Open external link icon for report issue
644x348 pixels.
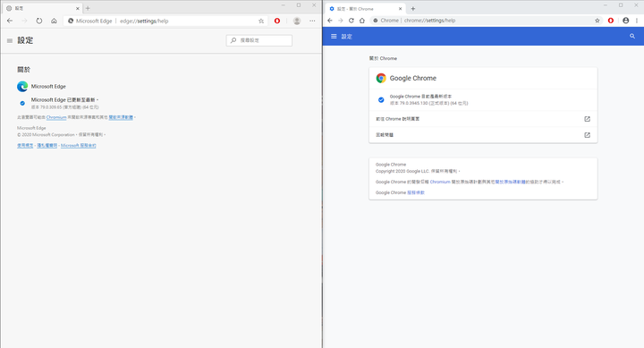(588, 135)
